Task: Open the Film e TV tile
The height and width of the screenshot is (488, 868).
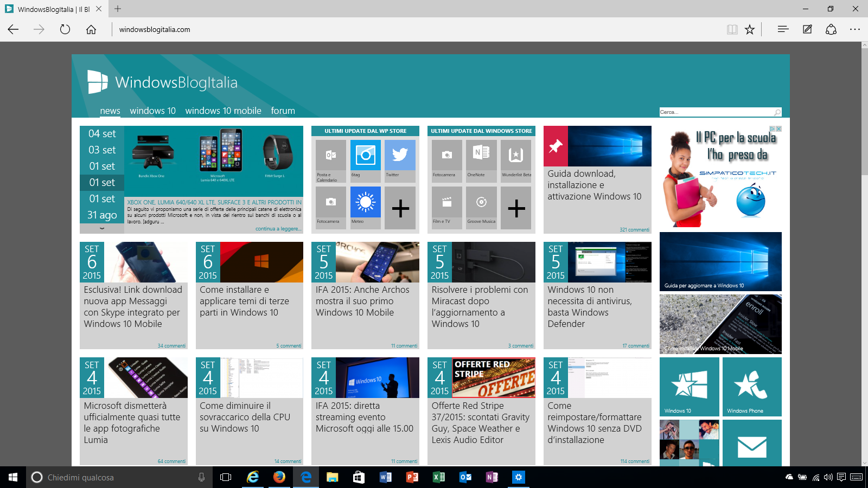Action: [447, 208]
